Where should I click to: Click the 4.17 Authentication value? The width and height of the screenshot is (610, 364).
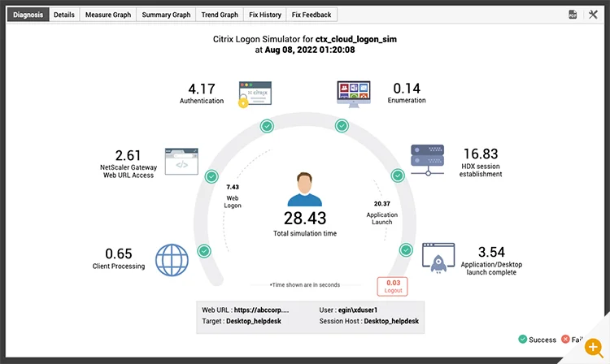pyautogui.click(x=202, y=89)
